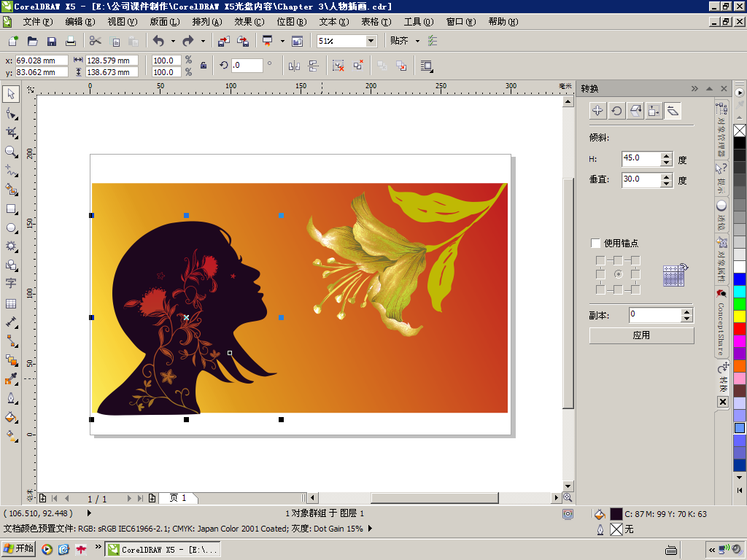The width and height of the screenshot is (747, 560).
Task: Select the Table tool
Action: [x=11, y=303]
